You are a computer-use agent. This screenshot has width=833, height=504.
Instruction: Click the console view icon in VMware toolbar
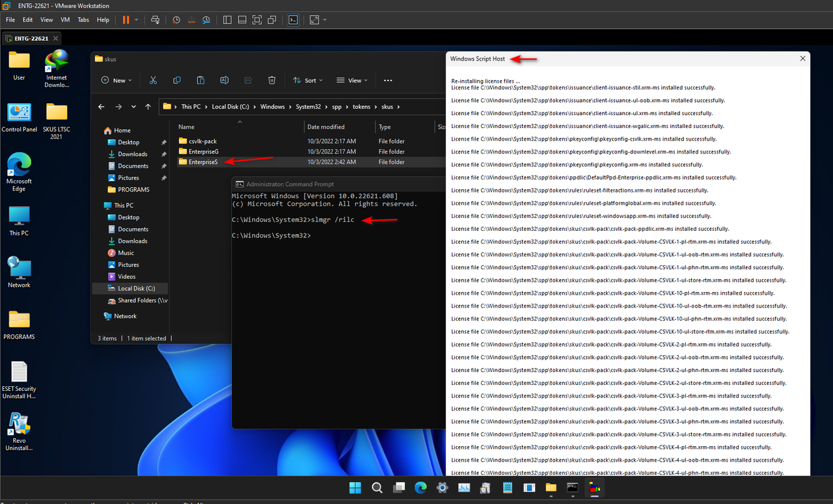(x=294, y=20)
